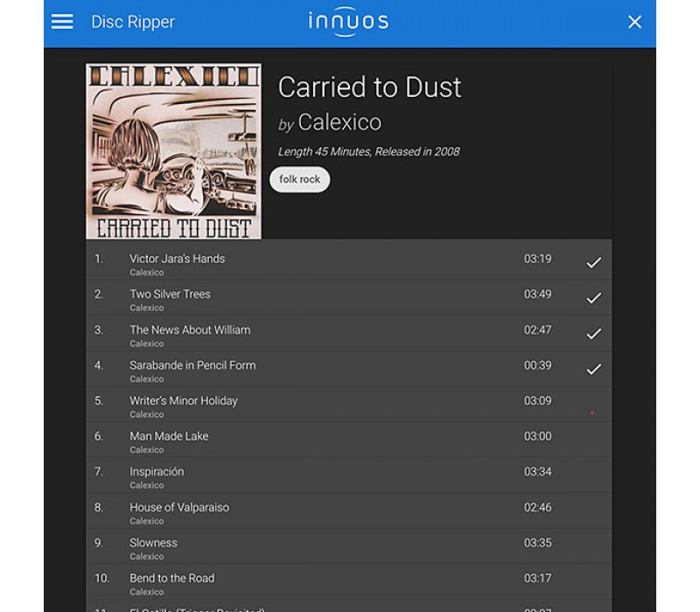
Task: Click the 03:19 duration of track one
Action: click(537, 259)
